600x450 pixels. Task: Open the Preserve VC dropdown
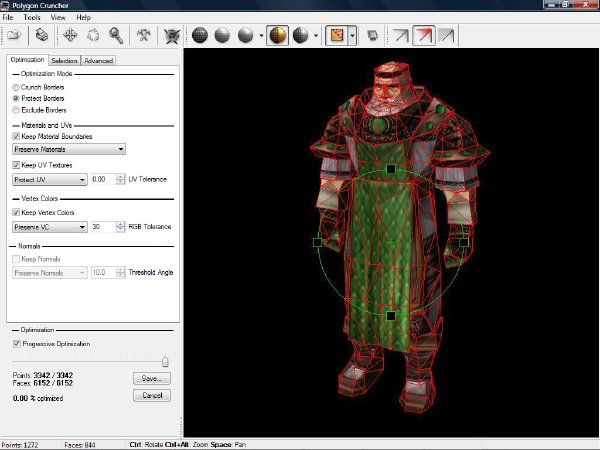tap(50, 227)
